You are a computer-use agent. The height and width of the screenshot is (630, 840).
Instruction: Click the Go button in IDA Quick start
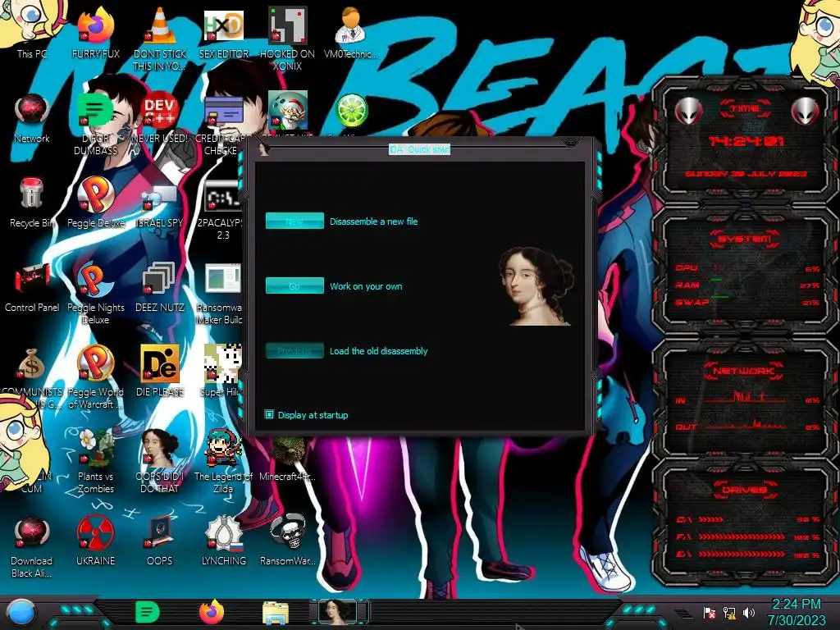[294, 285]
